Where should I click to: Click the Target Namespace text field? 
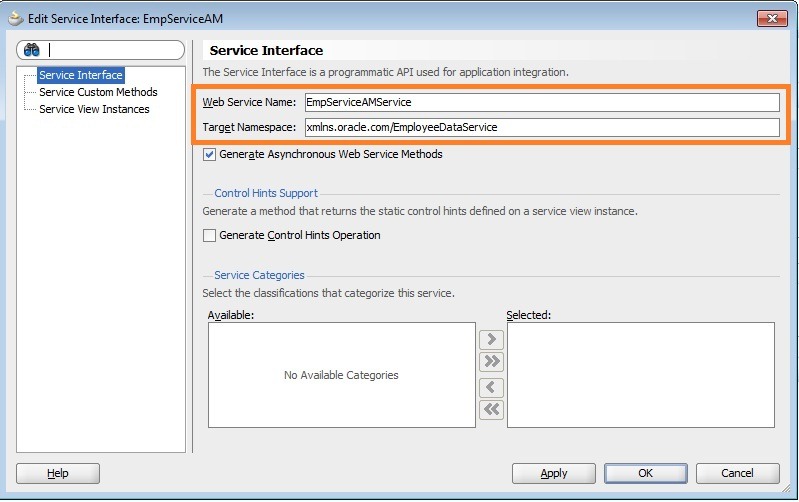click(x=541, y=127)
